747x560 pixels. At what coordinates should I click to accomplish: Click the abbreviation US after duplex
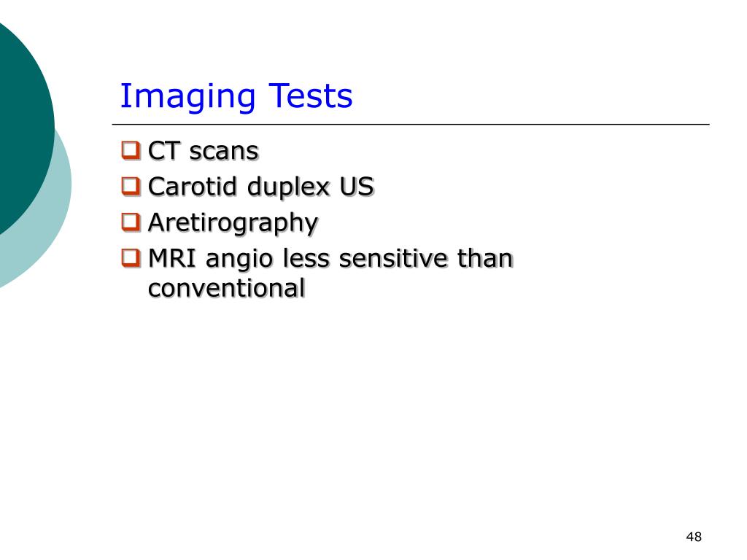click(357, 186)
